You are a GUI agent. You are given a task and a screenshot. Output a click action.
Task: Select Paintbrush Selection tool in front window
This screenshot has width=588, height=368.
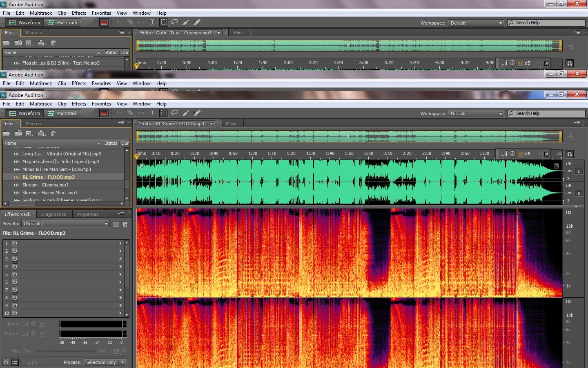[186, 113]
